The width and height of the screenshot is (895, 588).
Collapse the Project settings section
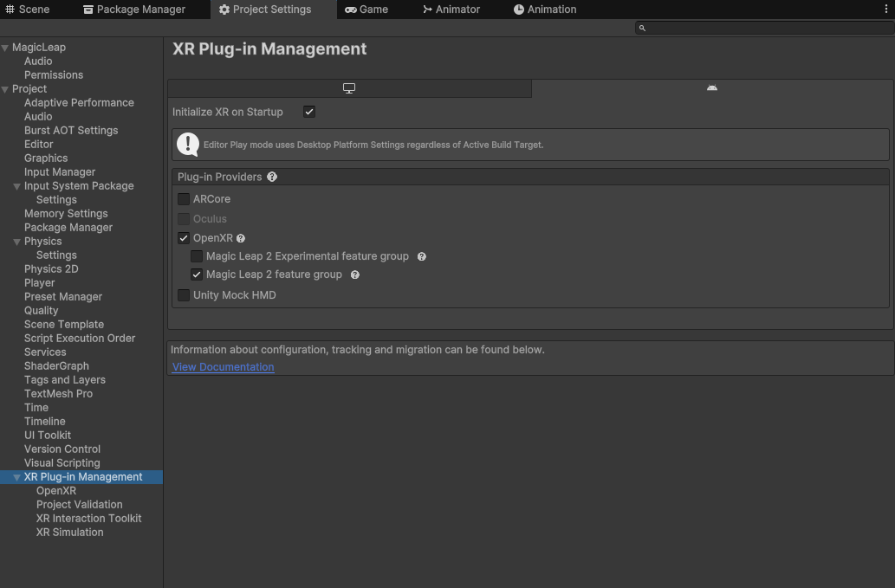(6, 88)
